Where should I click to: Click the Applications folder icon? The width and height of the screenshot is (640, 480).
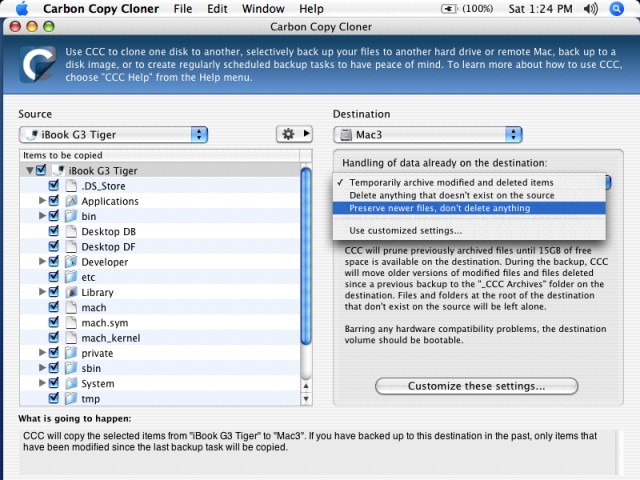coord(71,201)
